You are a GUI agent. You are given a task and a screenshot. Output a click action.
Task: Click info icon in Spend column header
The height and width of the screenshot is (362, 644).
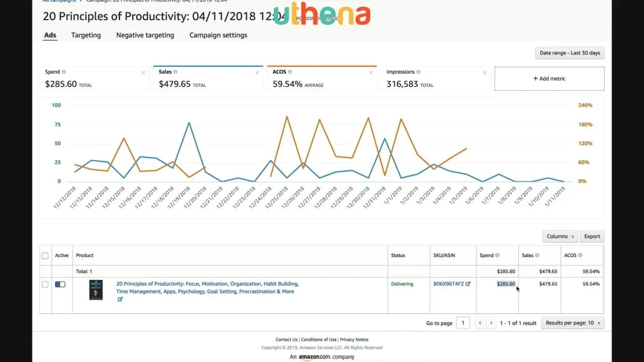point(497,256)
